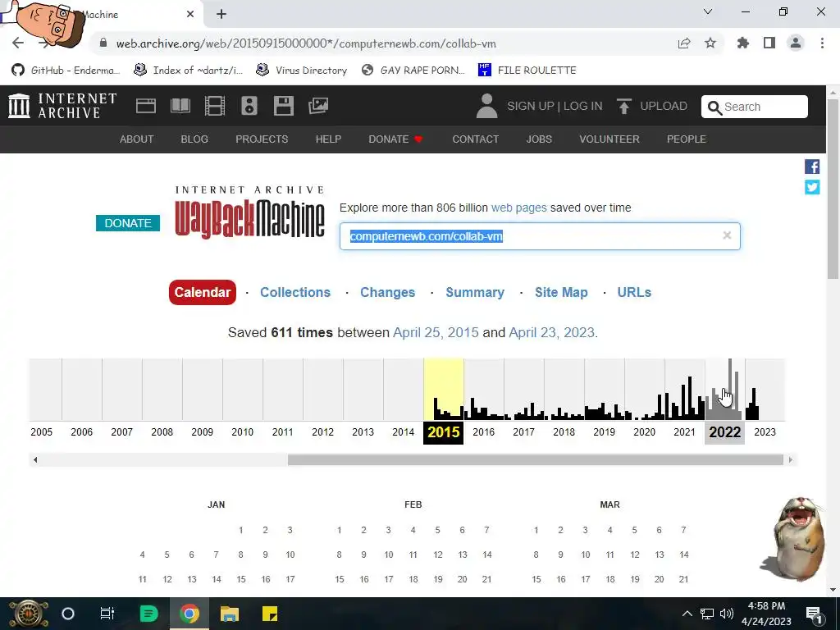Click Chrome's share this page icon
This screenshot has width=840, height=630.
(x=684, y=43)
